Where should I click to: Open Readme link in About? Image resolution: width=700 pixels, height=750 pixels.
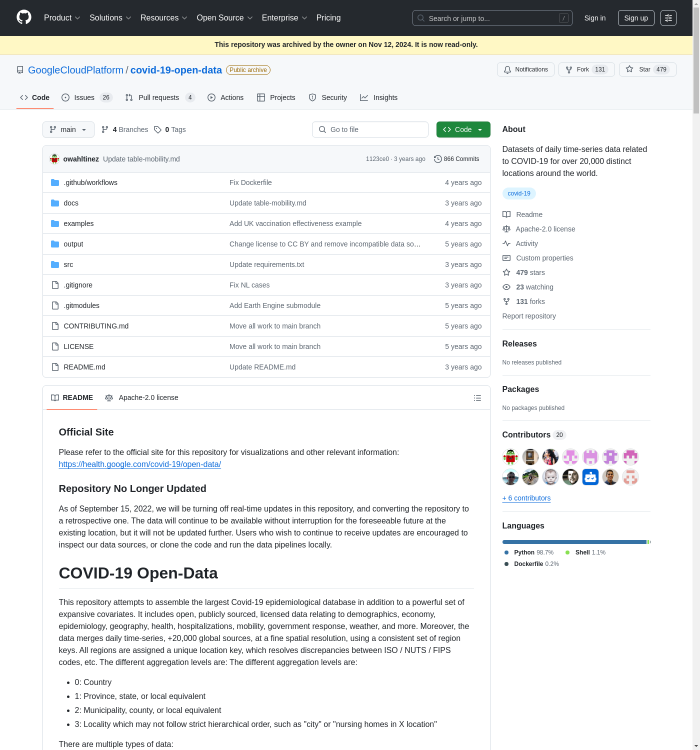(x=523, y=214)
